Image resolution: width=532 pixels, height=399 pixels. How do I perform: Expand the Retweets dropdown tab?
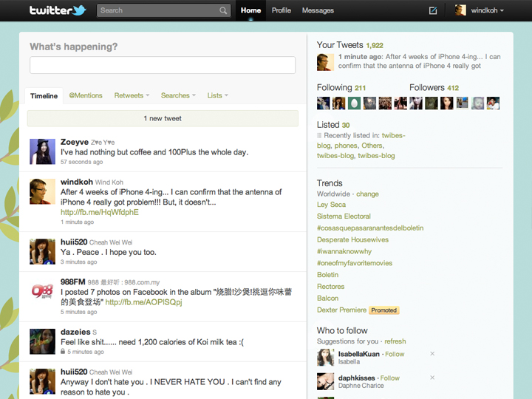coord(132,95)
